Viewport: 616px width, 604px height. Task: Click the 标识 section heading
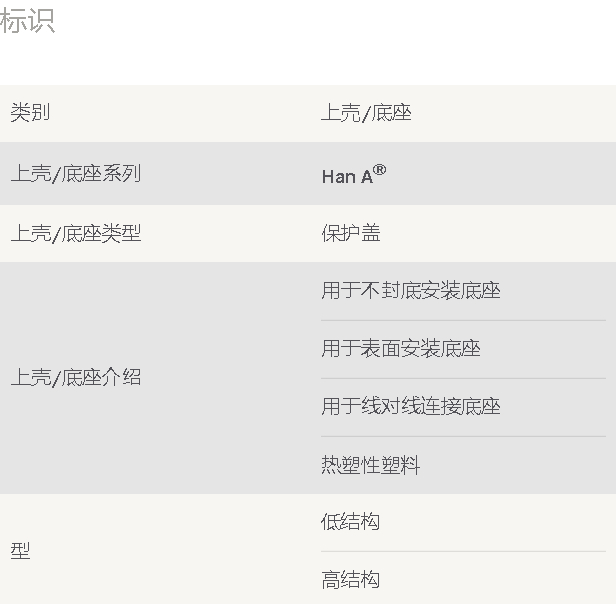click(x=27, y=21)
